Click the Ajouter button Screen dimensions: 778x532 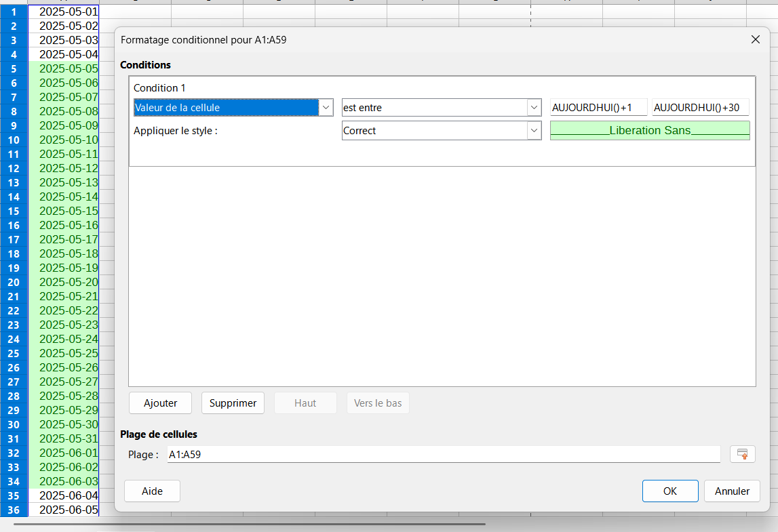(x=160, y=403)
